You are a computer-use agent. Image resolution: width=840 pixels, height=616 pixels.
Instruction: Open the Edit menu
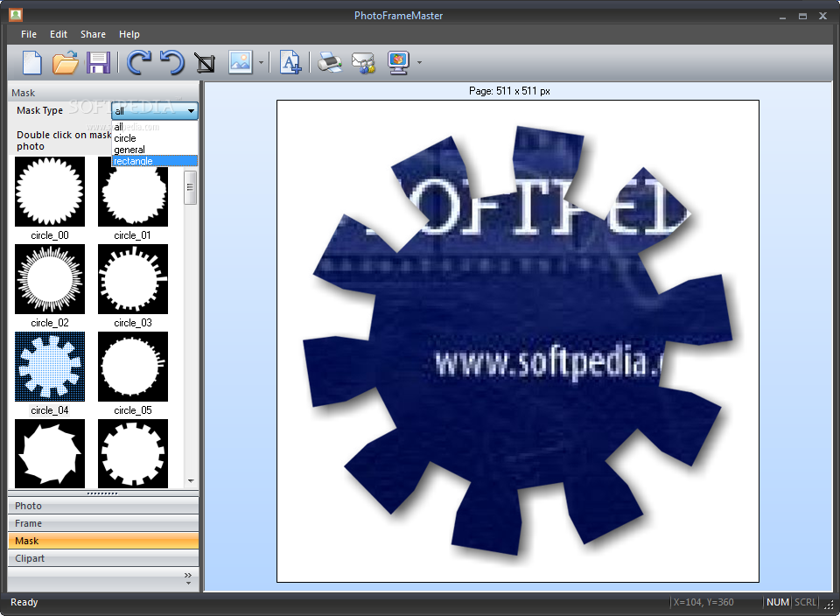[59, 34]
